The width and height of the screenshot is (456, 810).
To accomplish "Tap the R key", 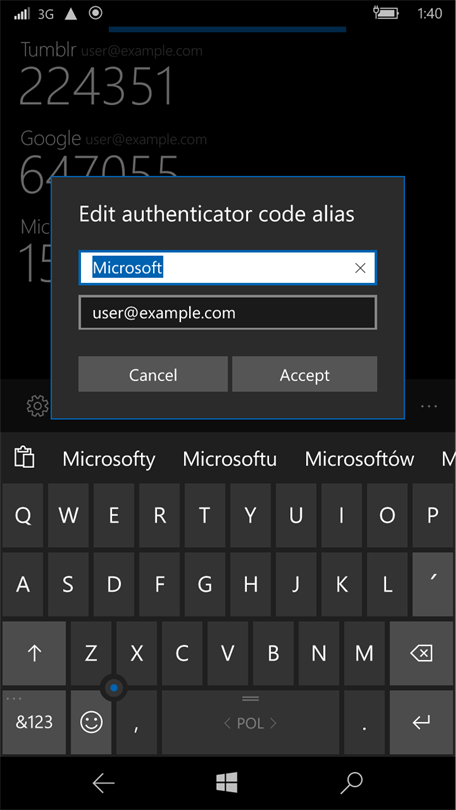I will (160, 515).
